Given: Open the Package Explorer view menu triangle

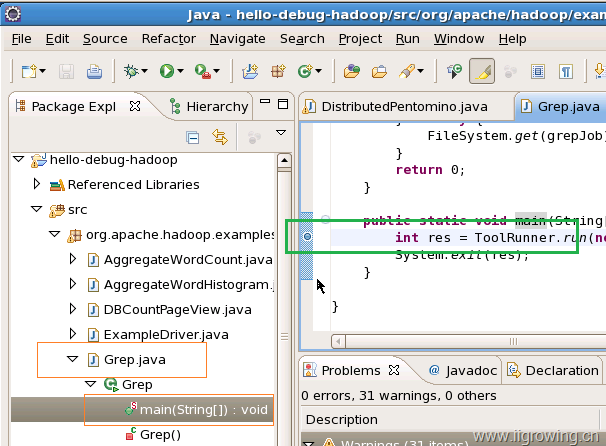Looking at the screenshot, I should [281, 133].
